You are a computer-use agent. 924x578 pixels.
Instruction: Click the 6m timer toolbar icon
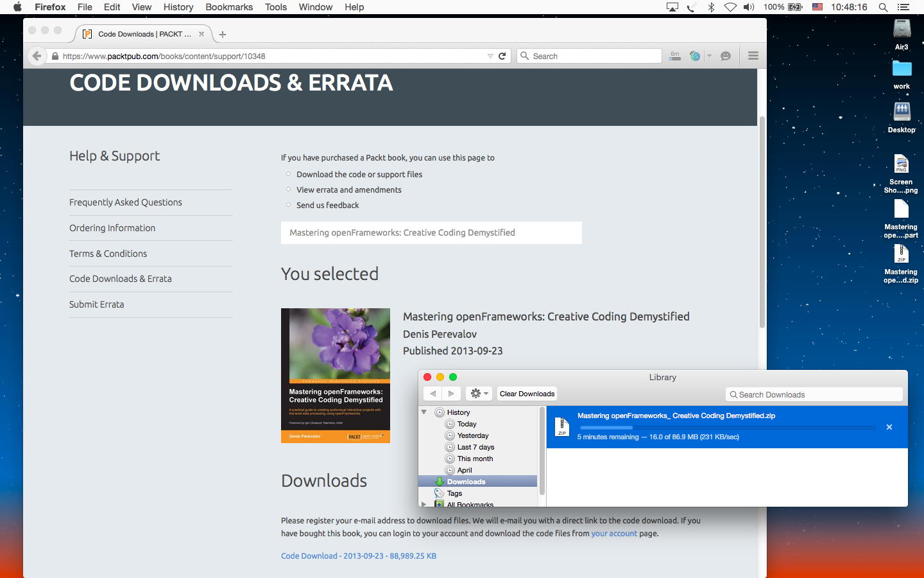pos(675,56)
